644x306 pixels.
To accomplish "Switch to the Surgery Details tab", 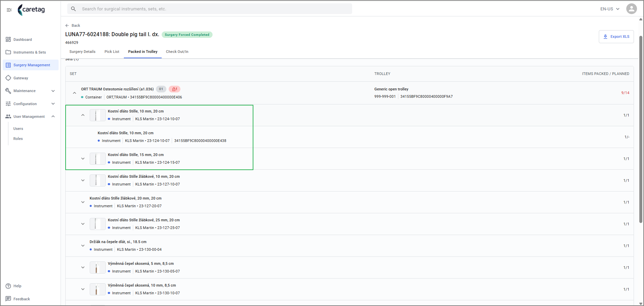I will 82,52.
